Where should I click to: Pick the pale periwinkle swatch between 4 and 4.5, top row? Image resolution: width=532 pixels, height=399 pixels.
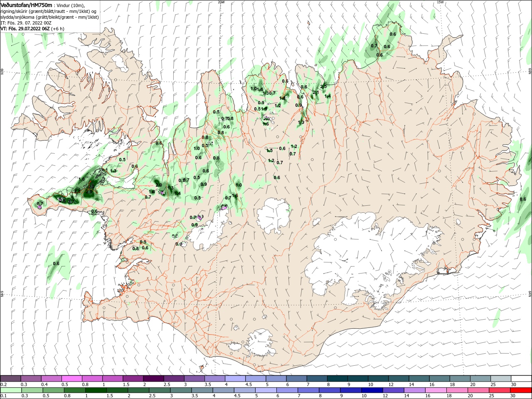(x=235, y=379)
